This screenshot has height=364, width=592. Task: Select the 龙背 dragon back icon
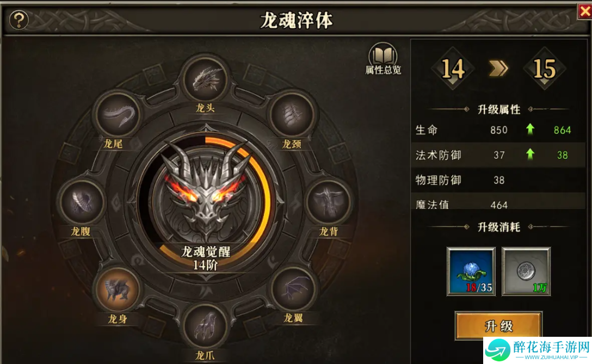pos(328,202)
